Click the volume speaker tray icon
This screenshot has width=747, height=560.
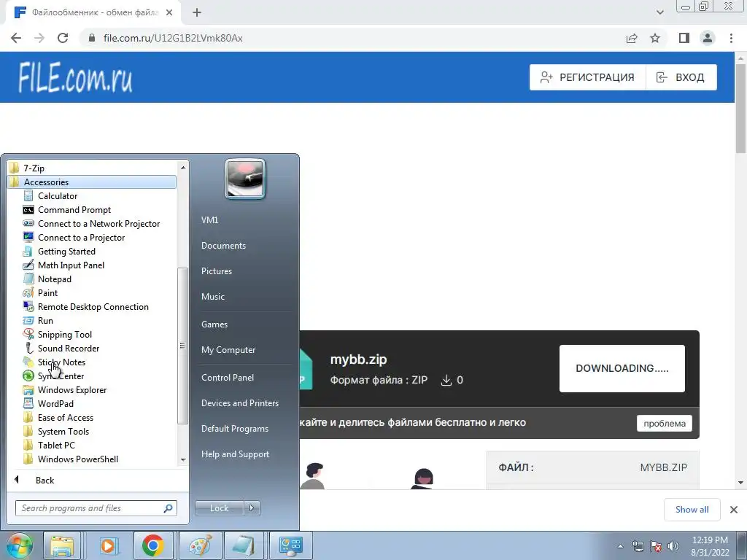[x=673, y=546]
